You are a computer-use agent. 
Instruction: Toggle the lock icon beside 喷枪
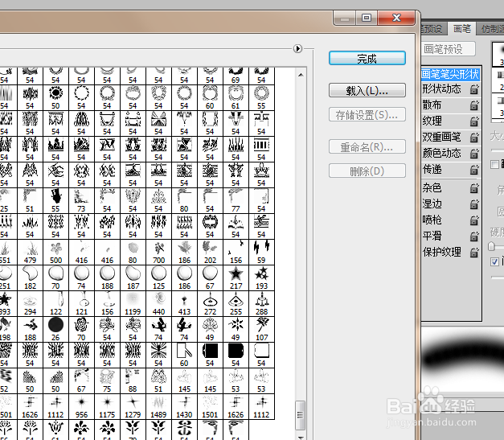474,220
